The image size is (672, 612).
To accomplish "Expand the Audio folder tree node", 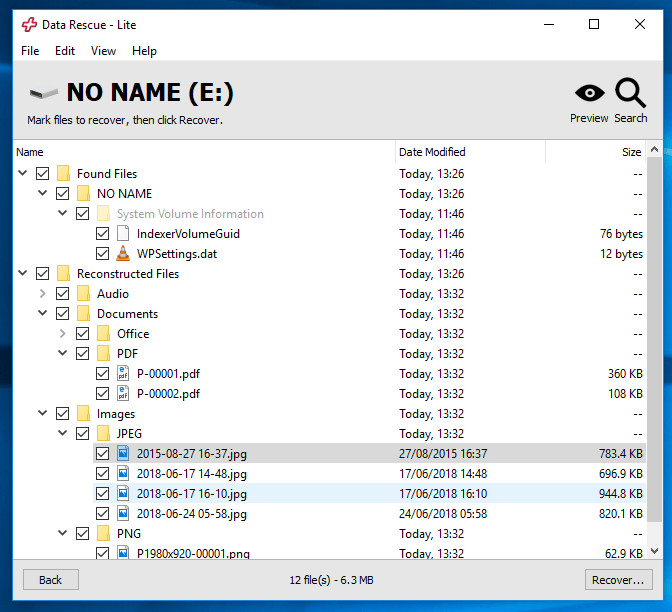I will pyautogui.click(x=42, y=294).
